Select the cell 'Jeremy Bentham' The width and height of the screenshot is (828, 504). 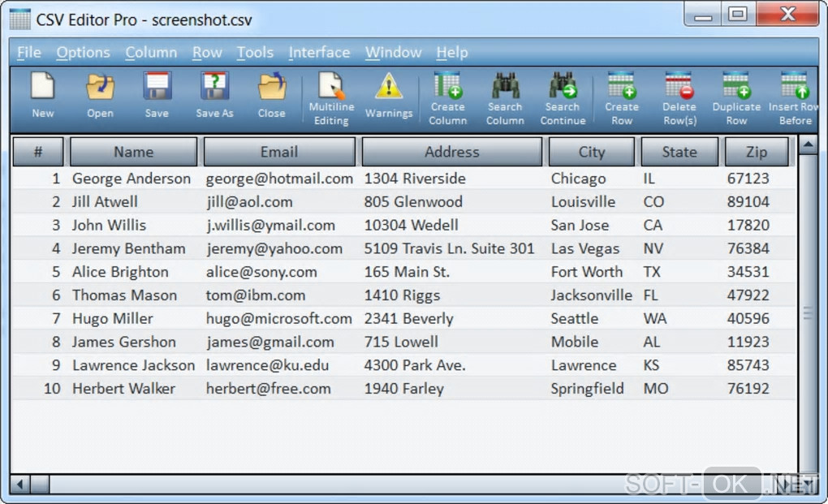pos(129,248)
